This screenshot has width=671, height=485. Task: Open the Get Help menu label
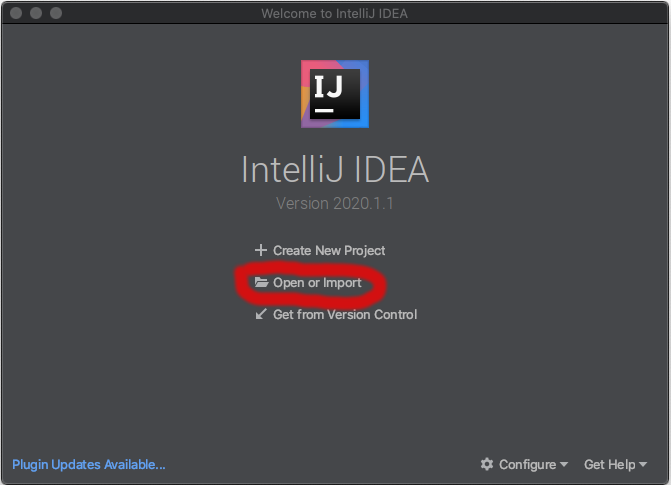pos(609,464)
